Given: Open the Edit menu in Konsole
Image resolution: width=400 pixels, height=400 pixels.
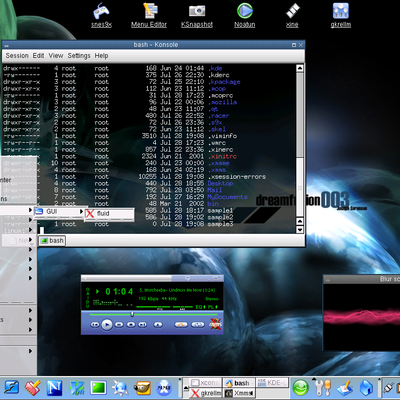Looking at the screenshot, I should (x=38, y=56).
